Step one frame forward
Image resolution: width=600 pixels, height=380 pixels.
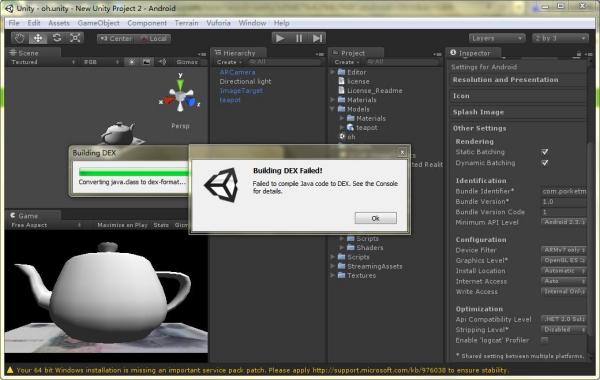(317, 38)
